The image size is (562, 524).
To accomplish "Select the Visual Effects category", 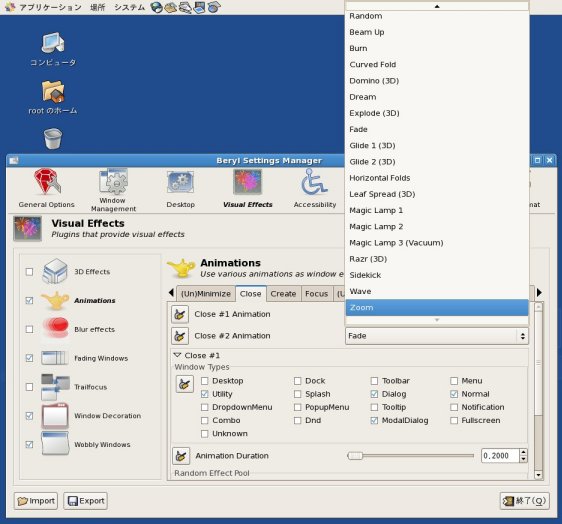I will coord(248,189).
